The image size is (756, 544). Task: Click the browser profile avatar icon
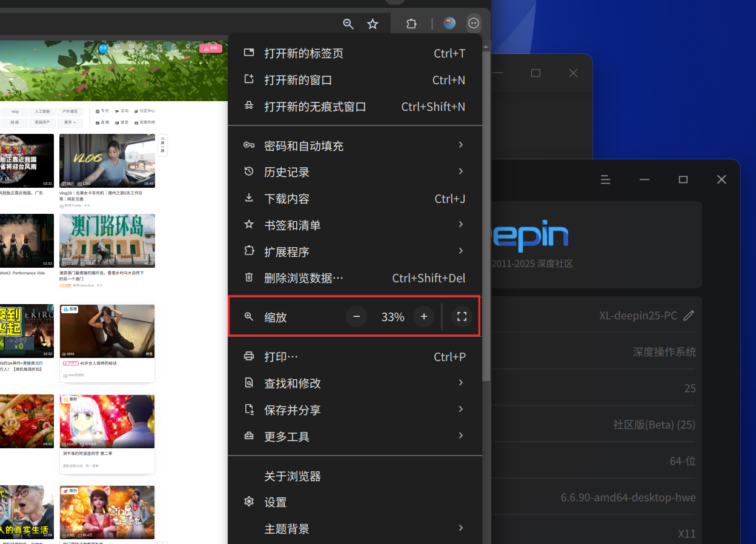tap(449, 23)
